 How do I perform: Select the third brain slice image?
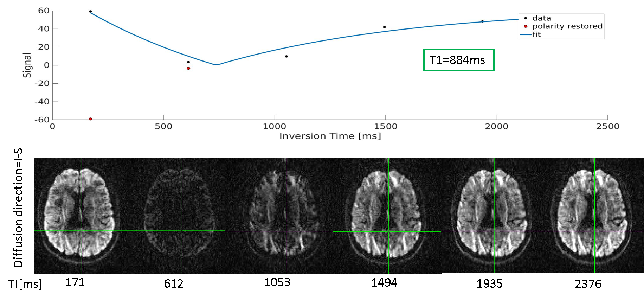coord(283,215)
